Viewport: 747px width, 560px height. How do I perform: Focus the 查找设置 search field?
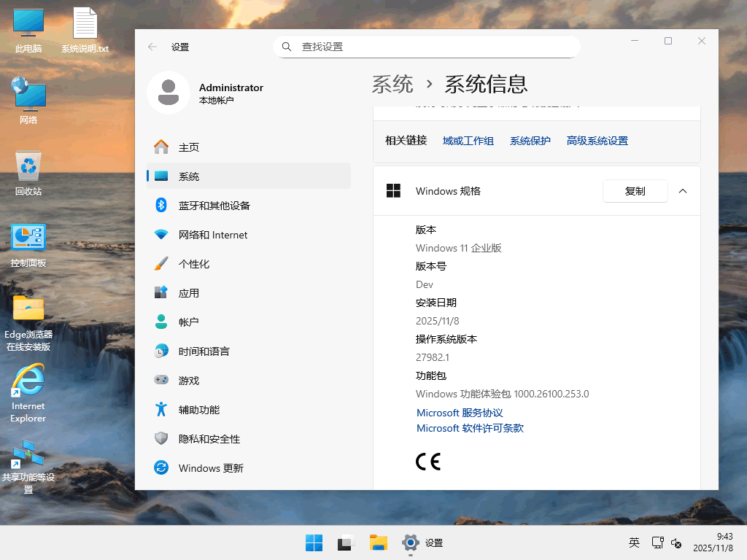pos(426,47)
